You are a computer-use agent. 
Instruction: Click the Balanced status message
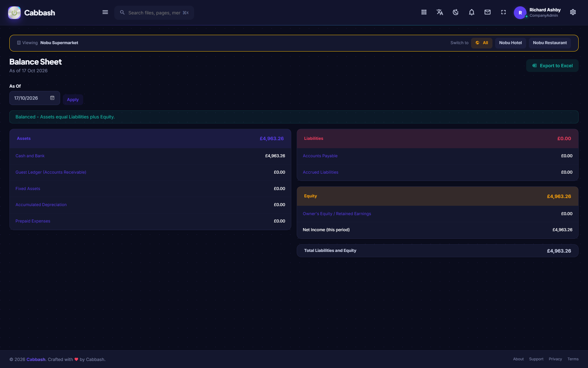294,117
